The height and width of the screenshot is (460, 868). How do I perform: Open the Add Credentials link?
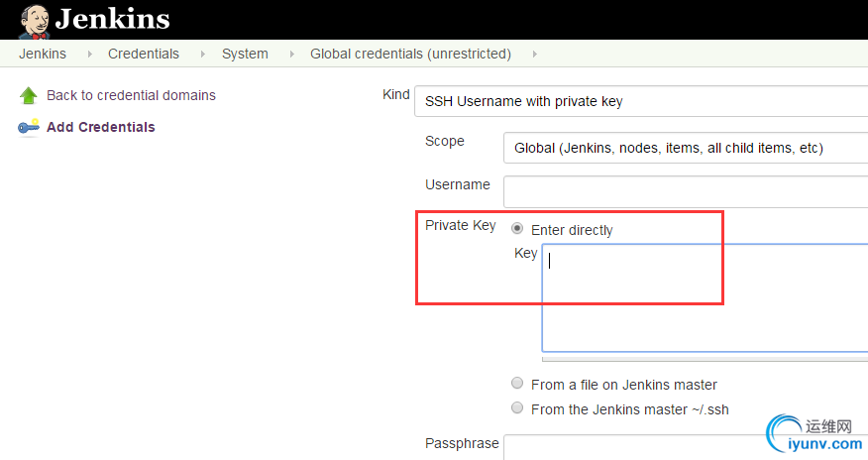[101, 127]
